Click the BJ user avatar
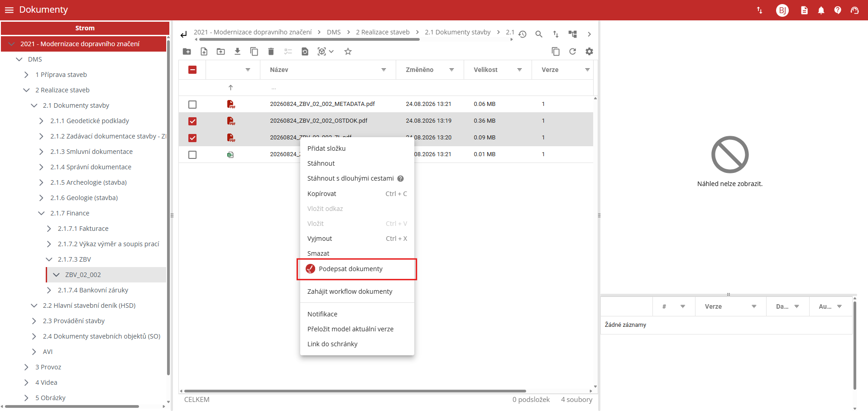 click(x=782, y=10)
